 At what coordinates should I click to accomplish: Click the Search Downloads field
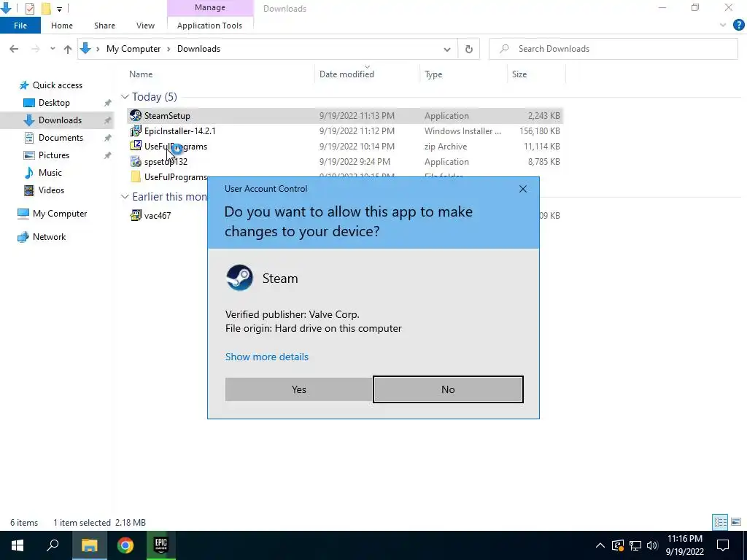(x=613, y=49)
